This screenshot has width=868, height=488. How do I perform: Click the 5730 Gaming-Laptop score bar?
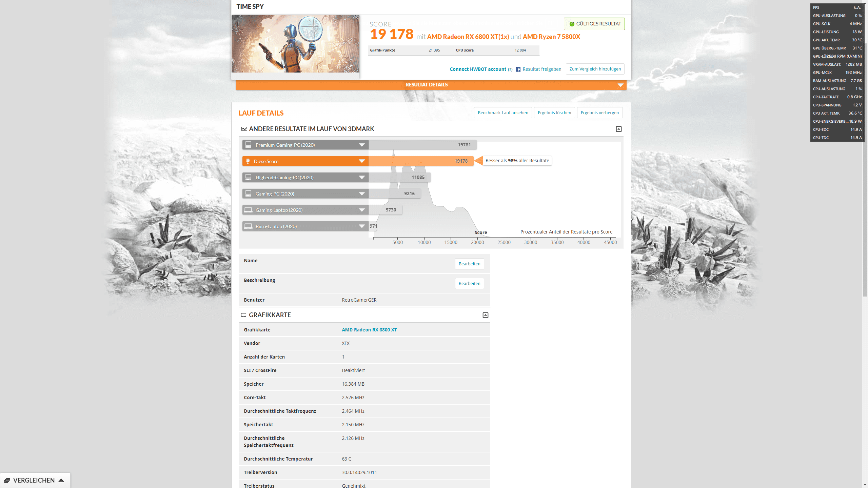385,210
